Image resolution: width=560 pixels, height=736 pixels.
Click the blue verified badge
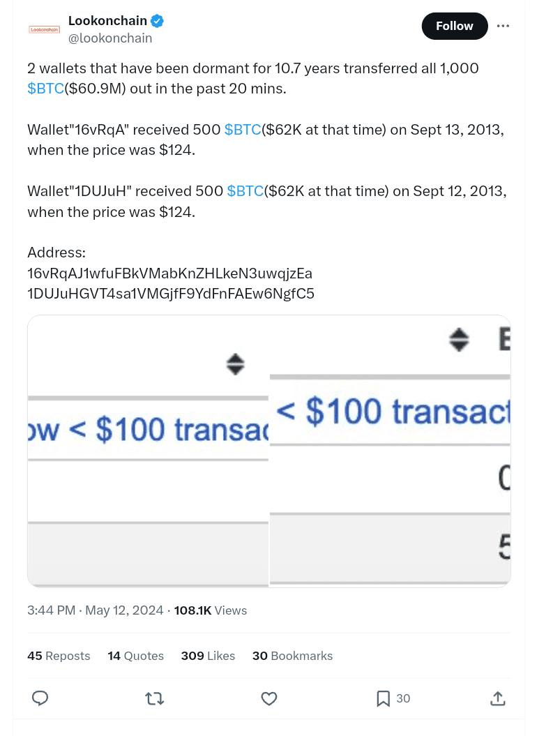tap(158, 22)
